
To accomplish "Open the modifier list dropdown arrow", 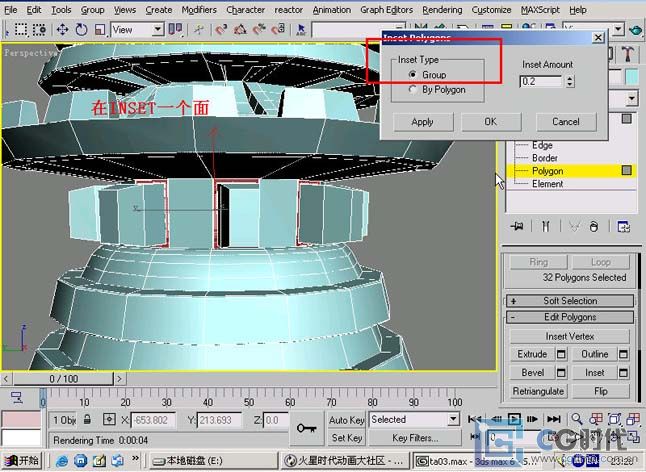I will coord(632,98).
